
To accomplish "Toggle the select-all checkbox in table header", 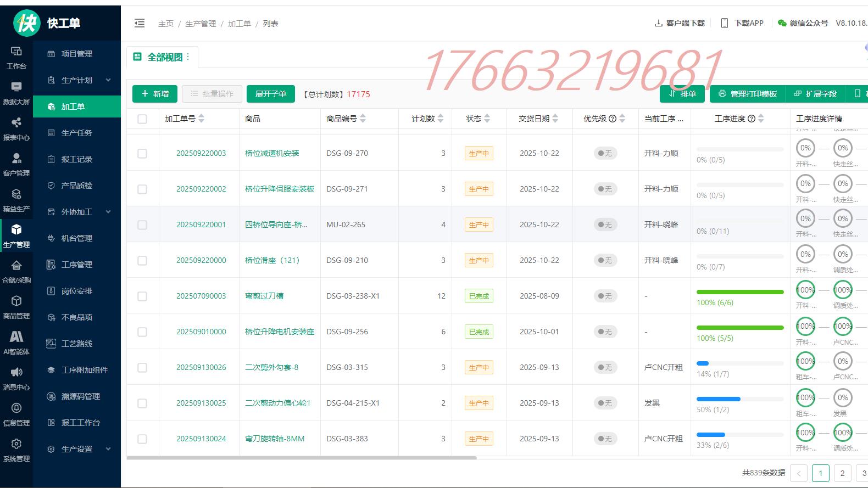I will [142, 119].
